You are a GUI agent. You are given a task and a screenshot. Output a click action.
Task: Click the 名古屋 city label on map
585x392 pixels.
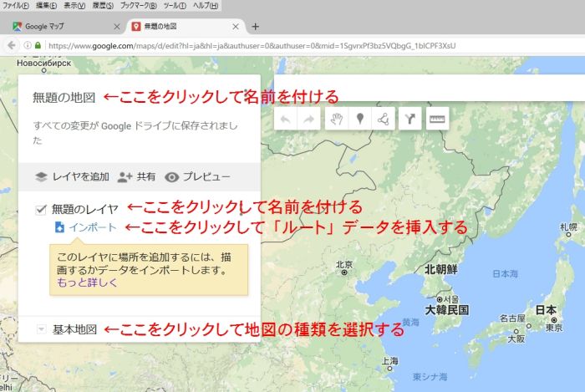512,318
